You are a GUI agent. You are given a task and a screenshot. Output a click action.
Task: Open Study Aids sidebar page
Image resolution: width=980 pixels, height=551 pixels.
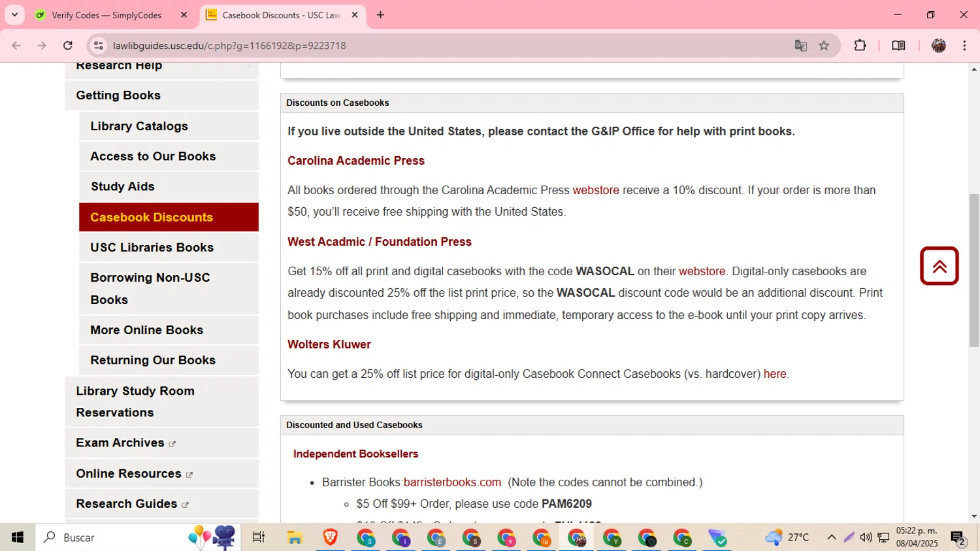169,186
